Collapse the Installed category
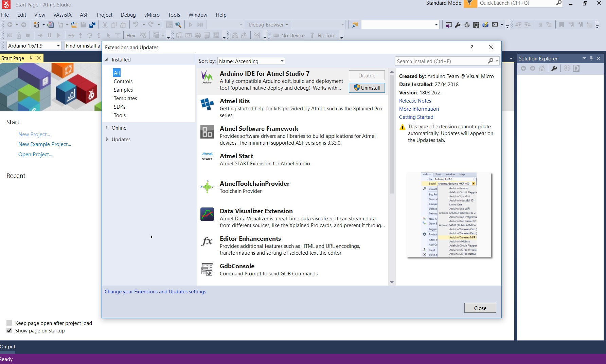Viewport: 606px width, 364px height. click(x=107, y=59)
